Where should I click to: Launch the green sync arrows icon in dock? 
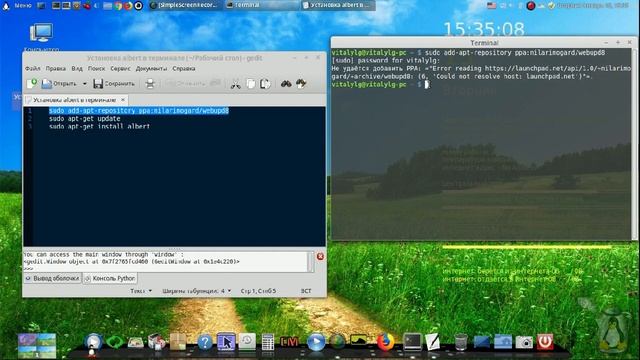pos(114,342)
